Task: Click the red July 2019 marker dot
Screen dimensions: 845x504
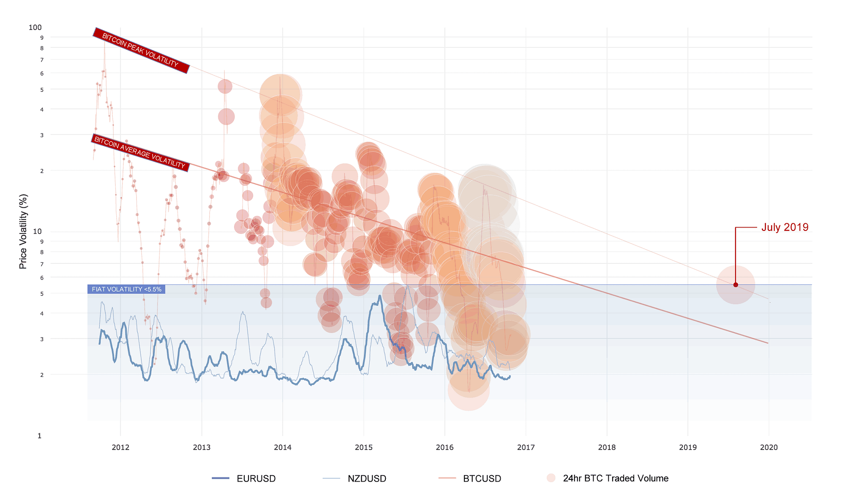Action: click(x=736, y=285)
